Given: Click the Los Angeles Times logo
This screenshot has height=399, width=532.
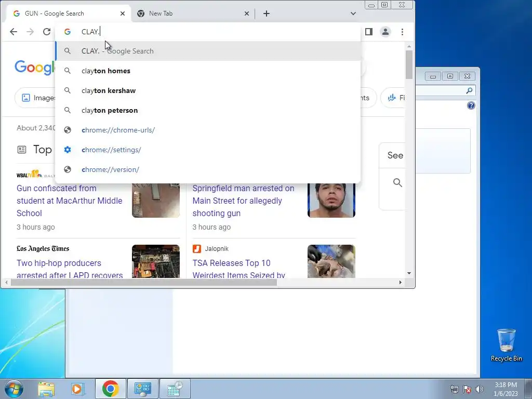Looking at the screenshot, I should click(43, 249).
